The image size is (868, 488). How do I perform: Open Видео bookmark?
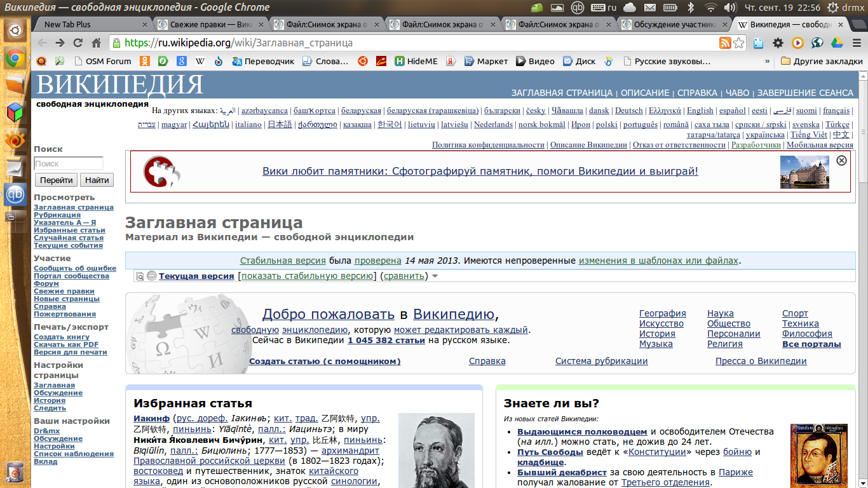[x=535, y=62]
